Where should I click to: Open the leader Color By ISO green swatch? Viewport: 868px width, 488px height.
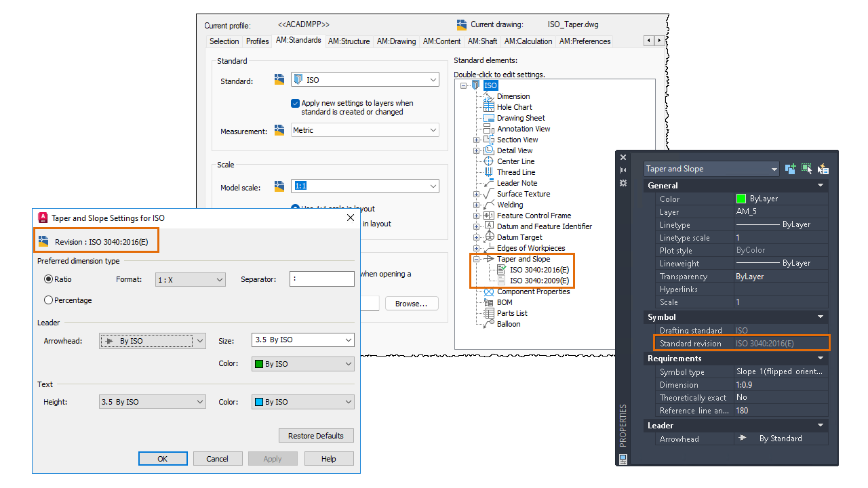(302, 364)
